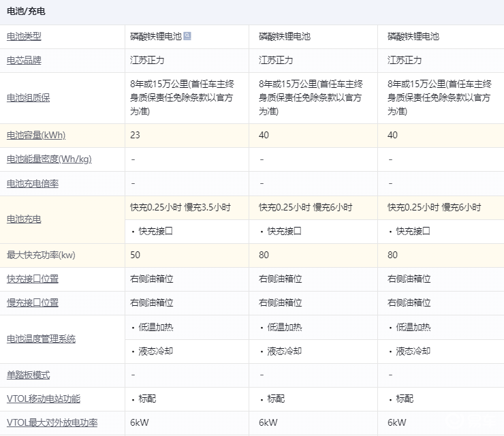The height and width of the screenshot is (436, 504).
Task: Open the 电池温度管理系统 term link
Action: pos(41,339)
